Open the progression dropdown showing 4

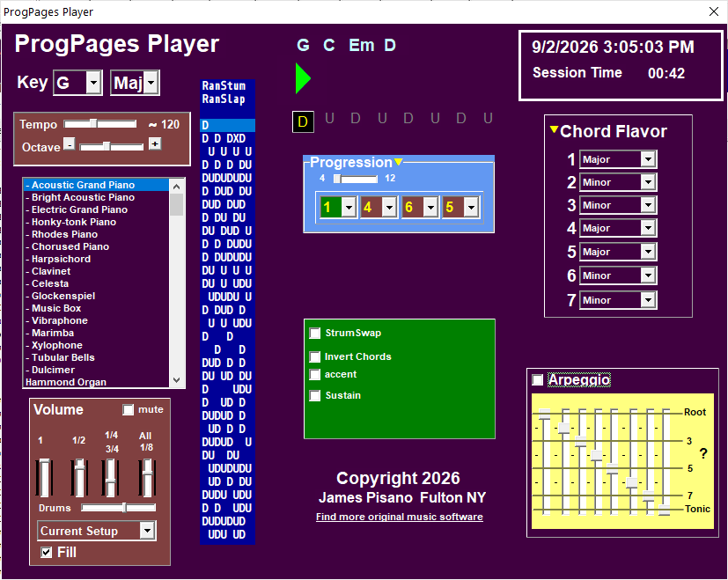(389, 207)
